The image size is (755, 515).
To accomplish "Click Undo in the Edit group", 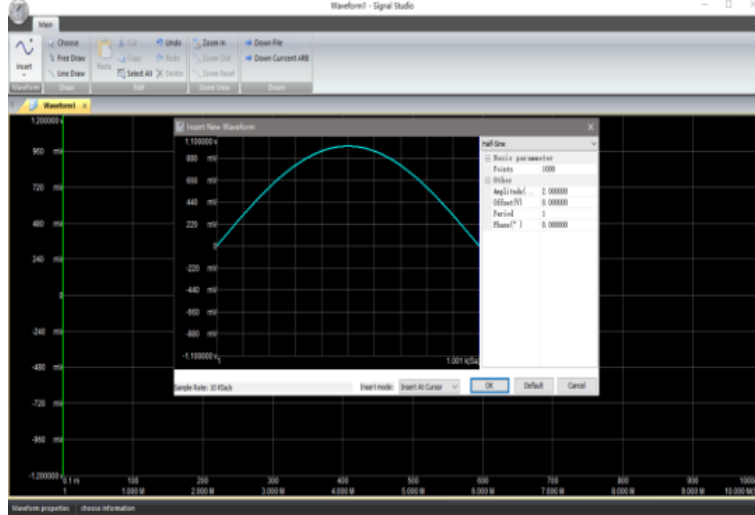I will click(x=167, y=43).
